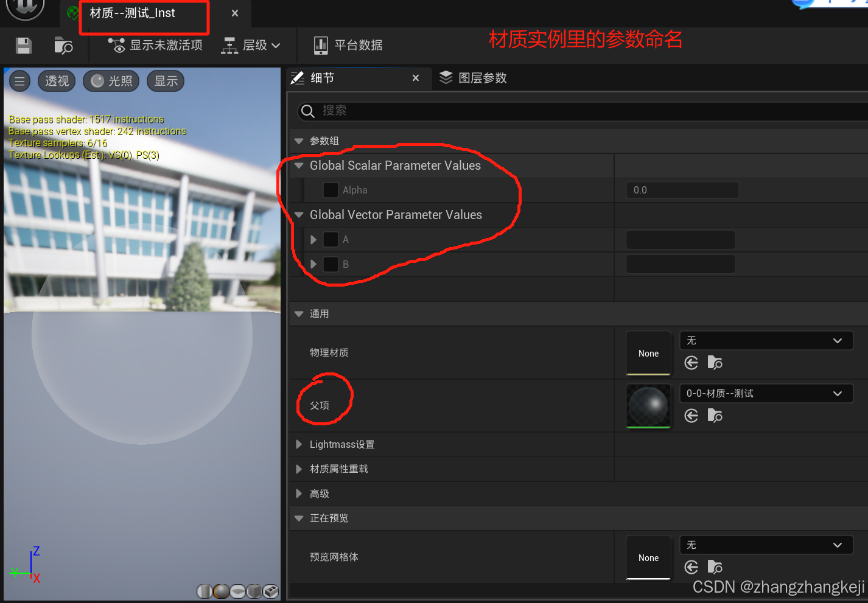Expand the Lightmass设置 section
The width and height of the screenshot is (868, 603).
(299, 445)
